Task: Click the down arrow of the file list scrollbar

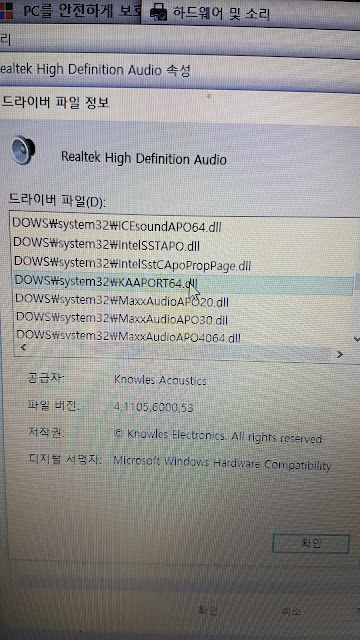Action: (356, 339)
